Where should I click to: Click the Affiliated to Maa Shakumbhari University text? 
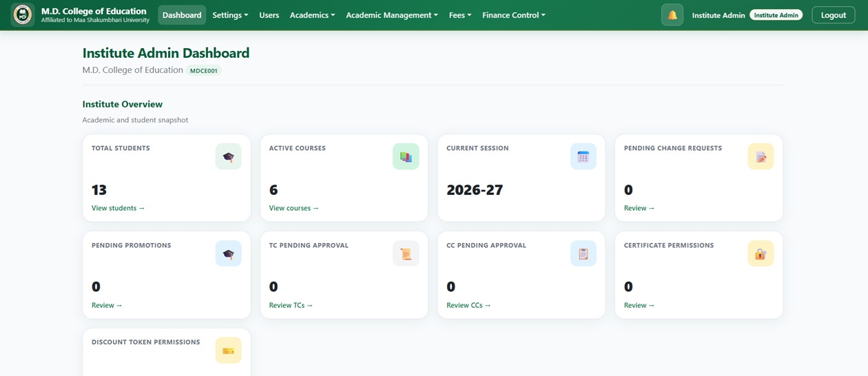point(95,21)
